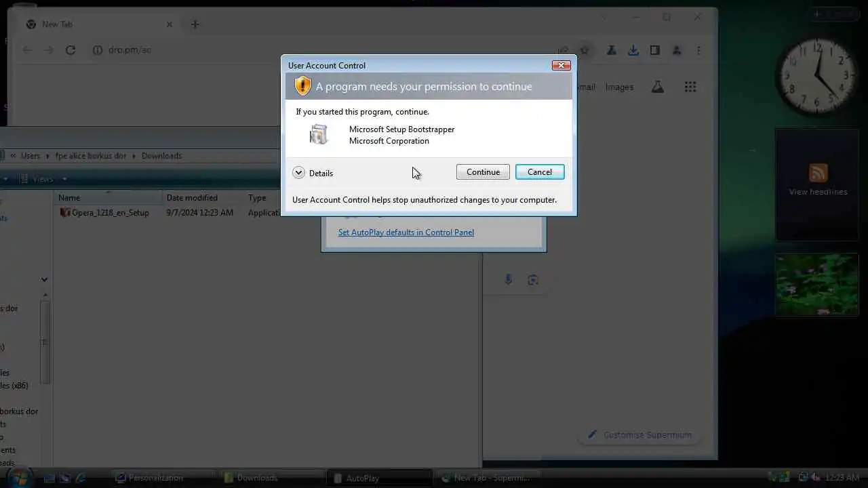Image resolution: width=868 pixels, height=488 pixels.
Task: Click the search by image lens icon
Action: (x=533, y=280)
